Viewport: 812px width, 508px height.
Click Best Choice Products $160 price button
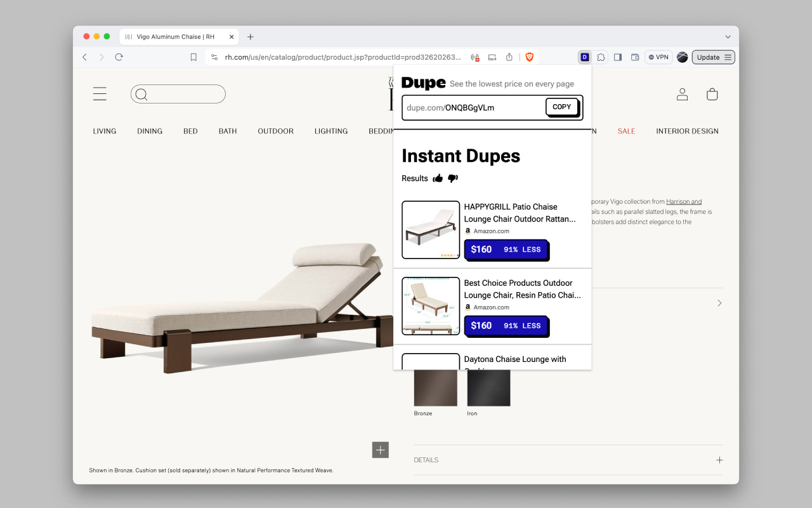coord(506,326)
